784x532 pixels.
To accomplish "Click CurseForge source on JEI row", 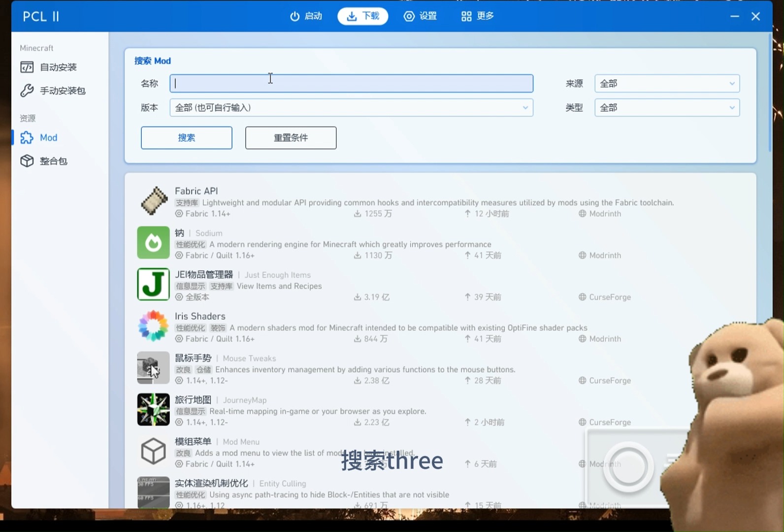I will 605,297.
